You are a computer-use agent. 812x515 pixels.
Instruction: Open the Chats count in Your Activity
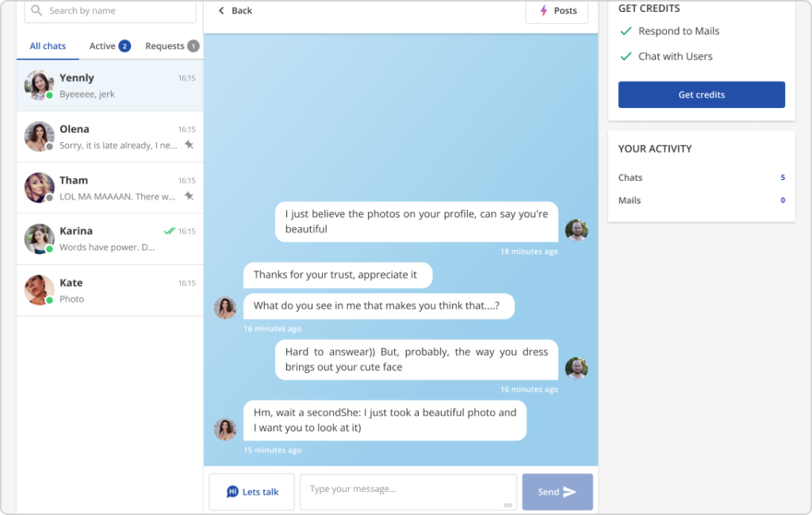click(x=782, y=178)
